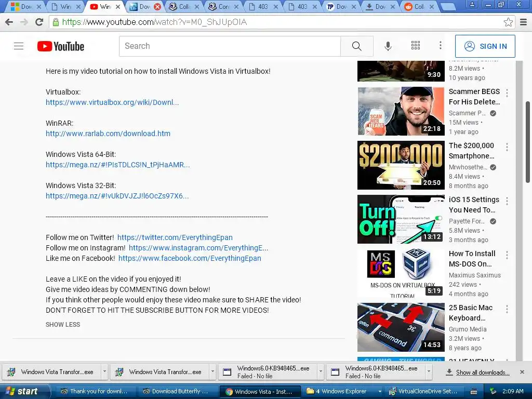Switch to the TP Dow tab

341,6
